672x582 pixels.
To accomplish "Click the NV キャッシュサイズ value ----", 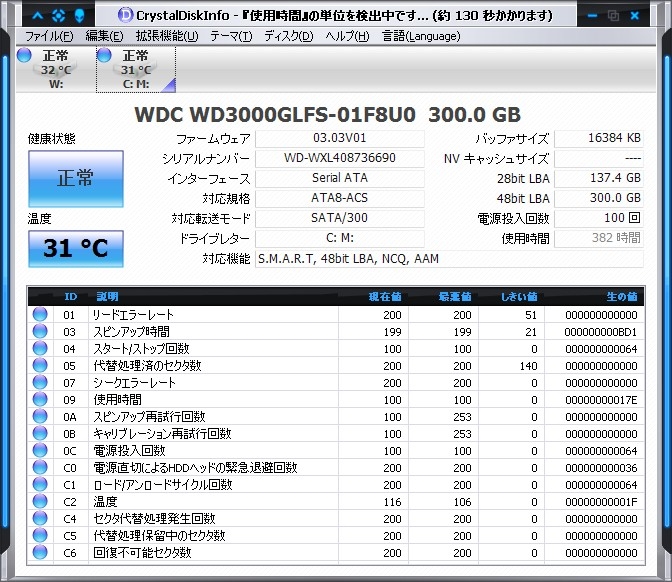I will [x=599, y=159].
